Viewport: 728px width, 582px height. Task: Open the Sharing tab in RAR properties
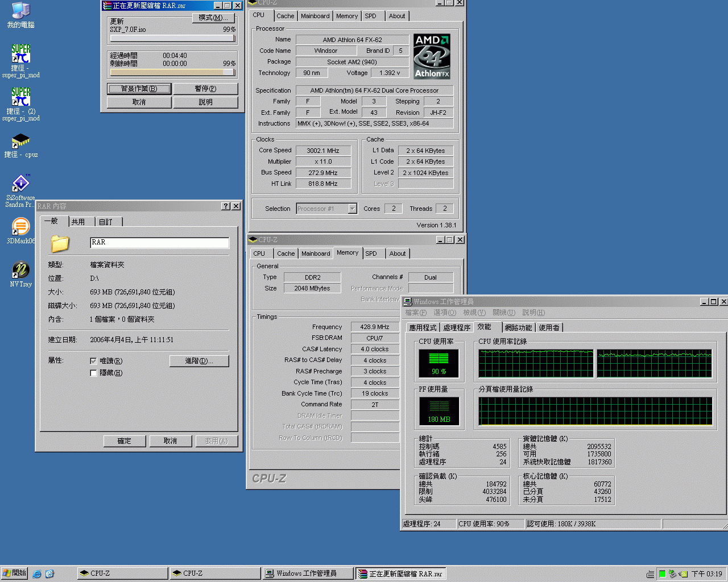(78, 222)
